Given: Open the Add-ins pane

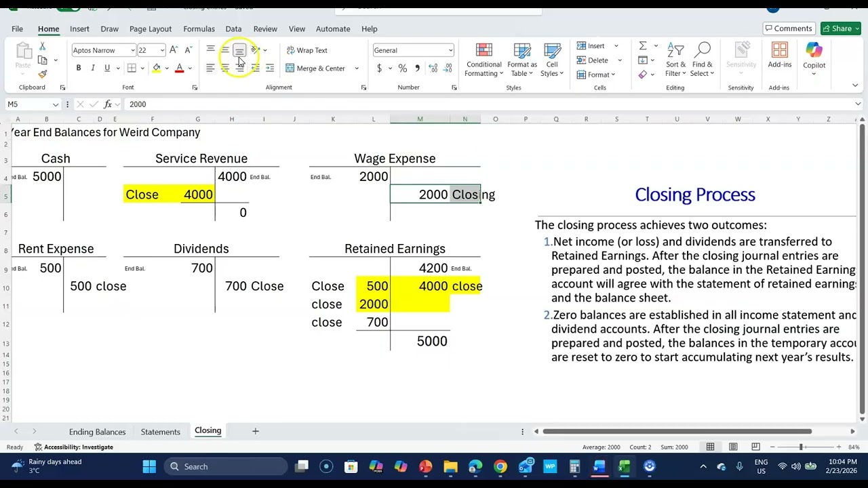Looking at the screenshot, I should (779, 56).
